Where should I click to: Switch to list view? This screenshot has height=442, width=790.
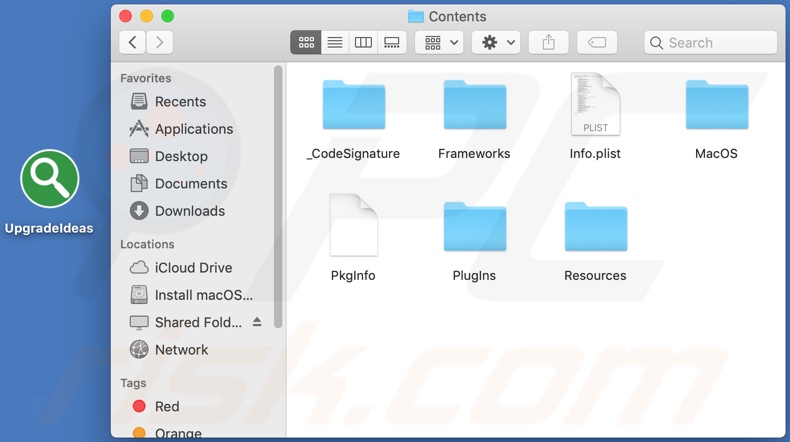click(x=335, y=43)
